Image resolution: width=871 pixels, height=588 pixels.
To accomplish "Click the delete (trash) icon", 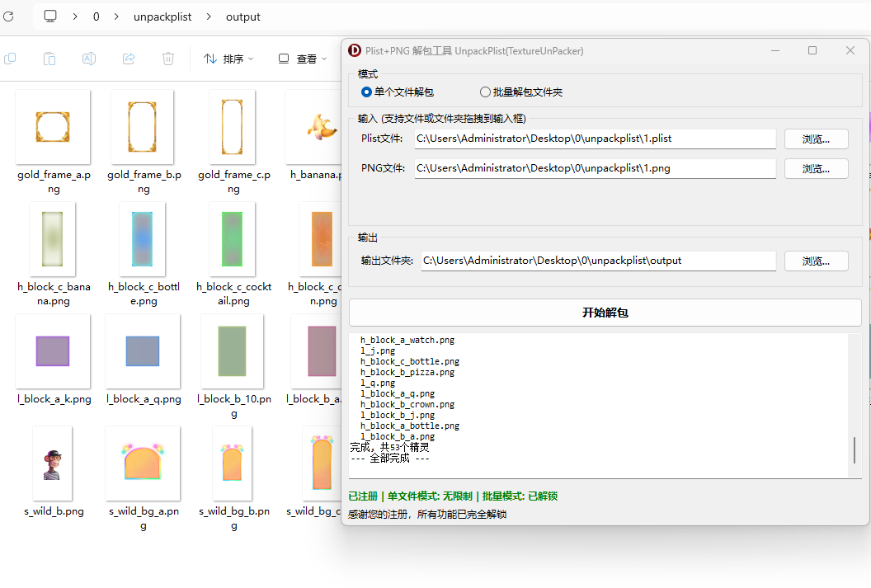I will pyautogui.click(x=167, y=59).
